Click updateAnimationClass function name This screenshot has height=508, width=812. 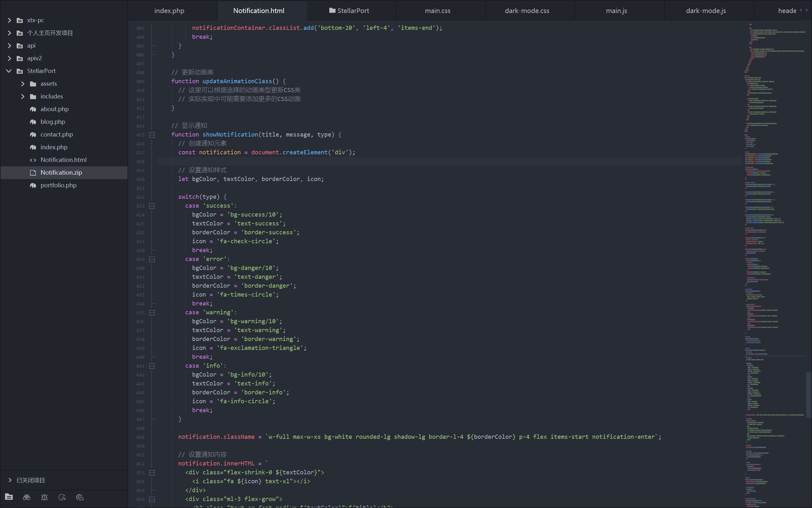[237, 81]
